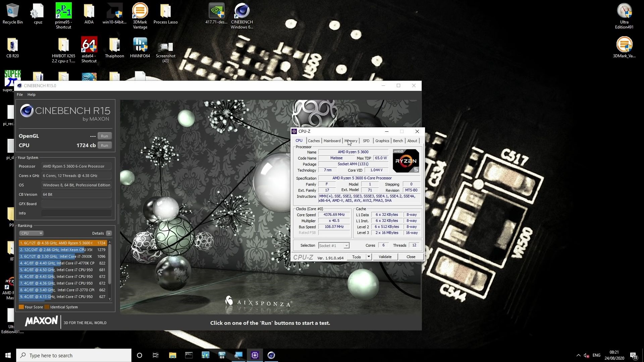Click the command prompt taskbar icon
Image resolution: width=644 pixels, height=362 pixels.
[x=189, y=355]
